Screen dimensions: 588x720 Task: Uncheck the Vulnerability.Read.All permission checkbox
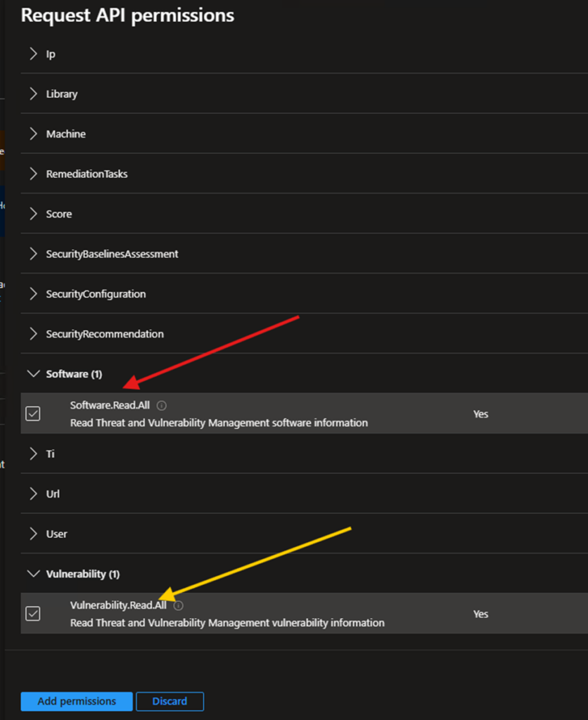[x=33, y=614]
